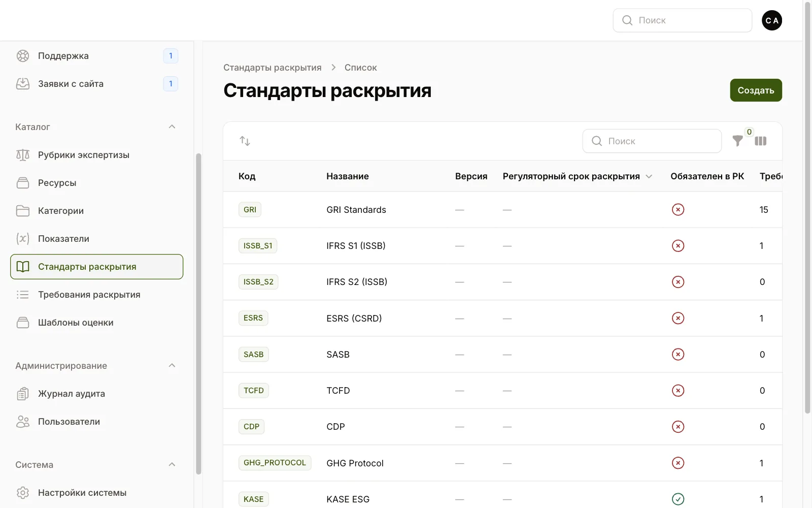Open the CA user avatar menu
The height and width of the screenshot is (508, 812).
tap(772, 20)
